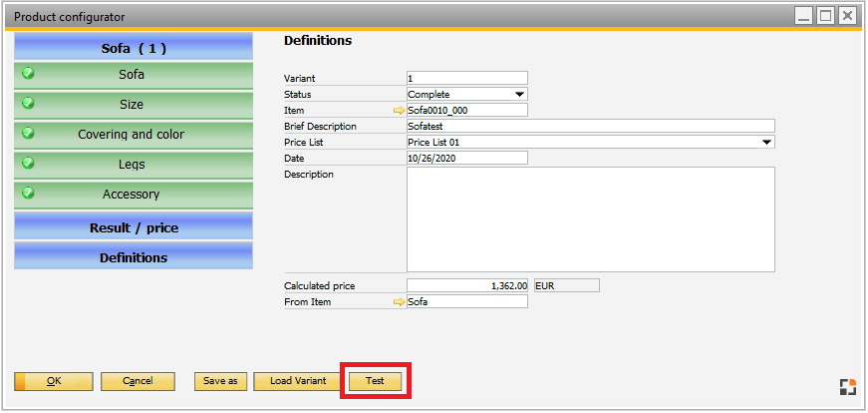Click the logo icon in bottom-right corner
Image resolution: width=868 pixels, height=413 pixels.
(x=846, y=388)
